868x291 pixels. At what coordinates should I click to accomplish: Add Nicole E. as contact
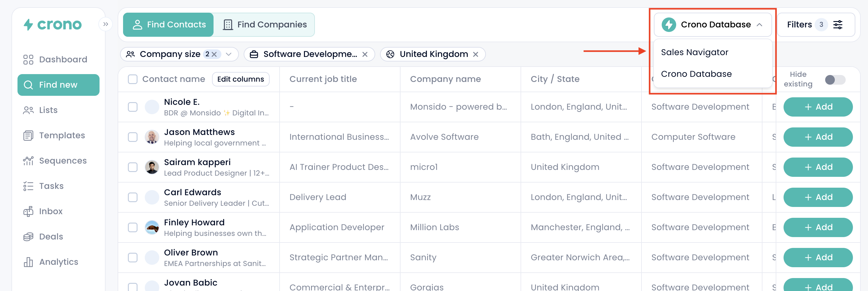(x=818, y=107)
